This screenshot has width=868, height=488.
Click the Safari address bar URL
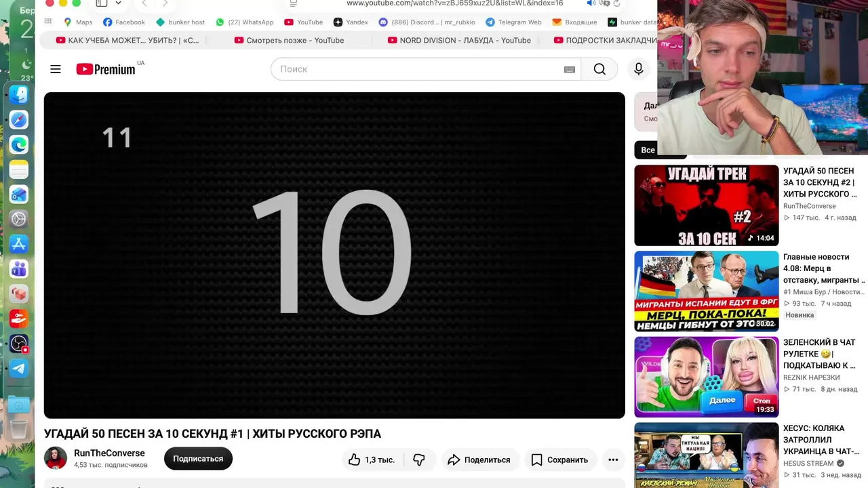point(454,3)
